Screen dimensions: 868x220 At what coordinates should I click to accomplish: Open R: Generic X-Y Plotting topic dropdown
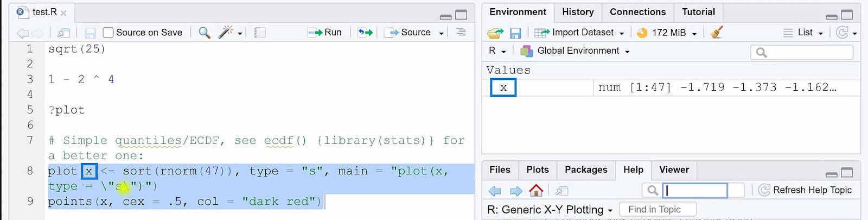pos(550,210)
